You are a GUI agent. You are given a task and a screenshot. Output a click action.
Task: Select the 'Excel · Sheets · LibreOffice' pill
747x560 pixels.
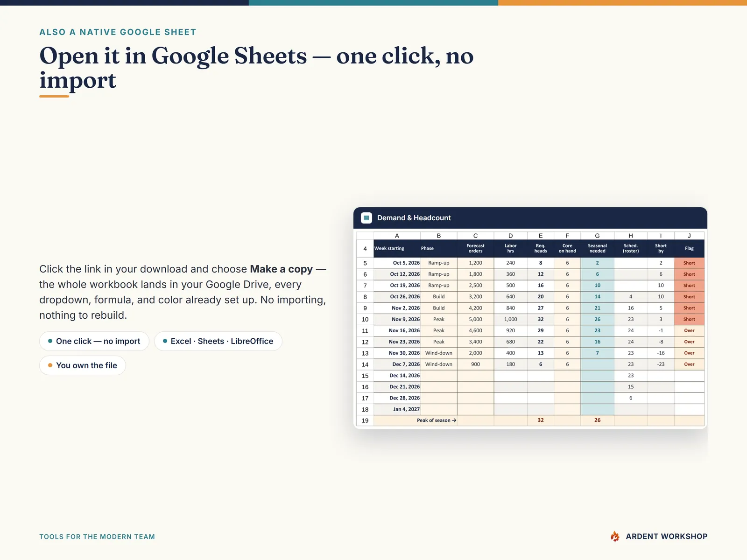pyautogui.click(x=218, y=341)
